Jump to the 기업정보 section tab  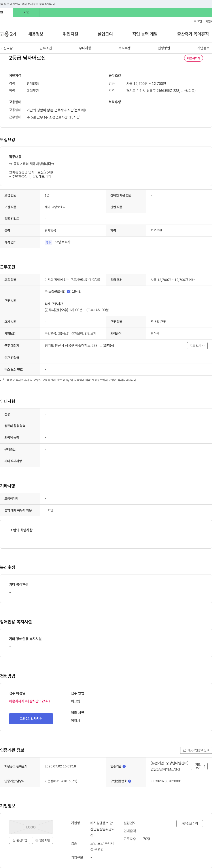tap(203, 48)
